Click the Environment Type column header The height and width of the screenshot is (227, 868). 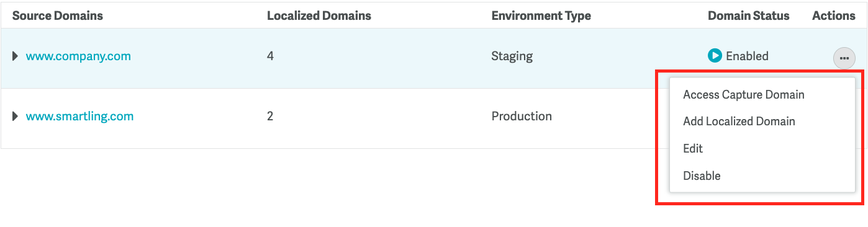(541, 16)
